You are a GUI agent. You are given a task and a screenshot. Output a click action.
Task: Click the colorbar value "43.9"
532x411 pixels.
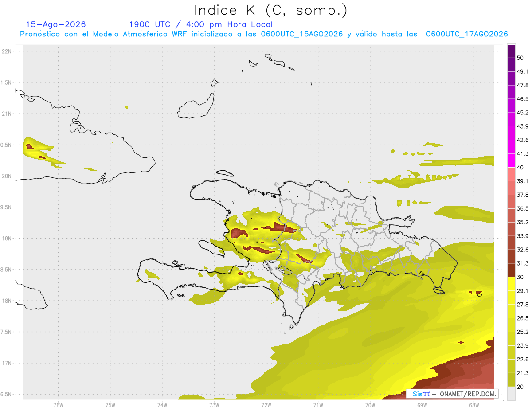click(523, 126)
